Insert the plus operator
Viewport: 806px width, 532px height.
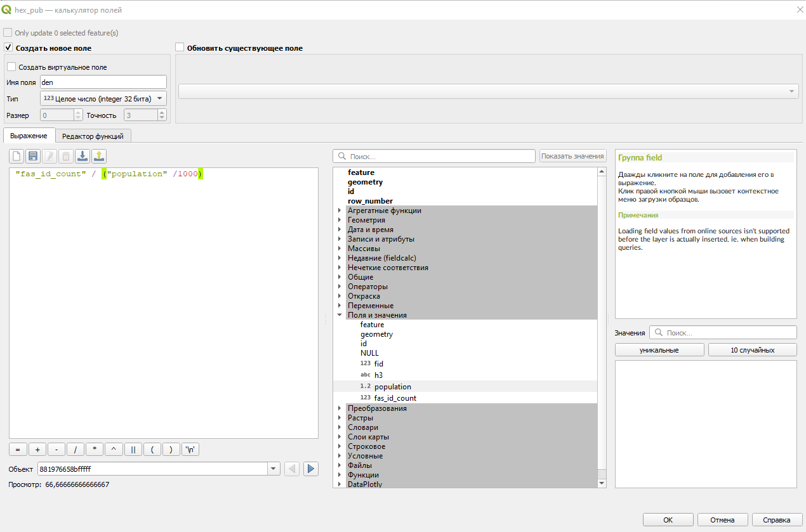pyautogui.click(x=37, y=450)
